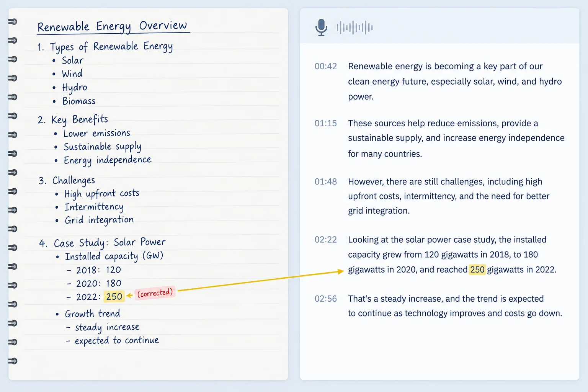
Task: Click heading "4. Case Study: Solar Power"
Action: point(102,243)
